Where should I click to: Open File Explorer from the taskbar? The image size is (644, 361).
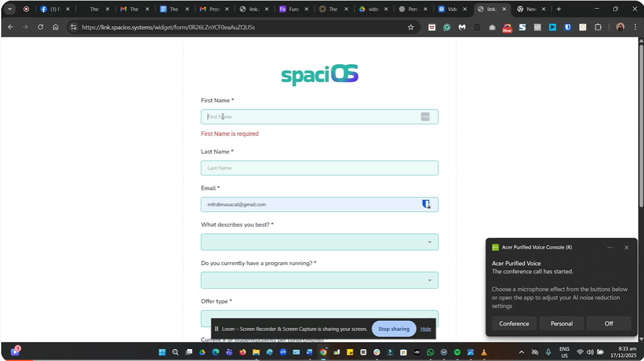coord(256,352)
